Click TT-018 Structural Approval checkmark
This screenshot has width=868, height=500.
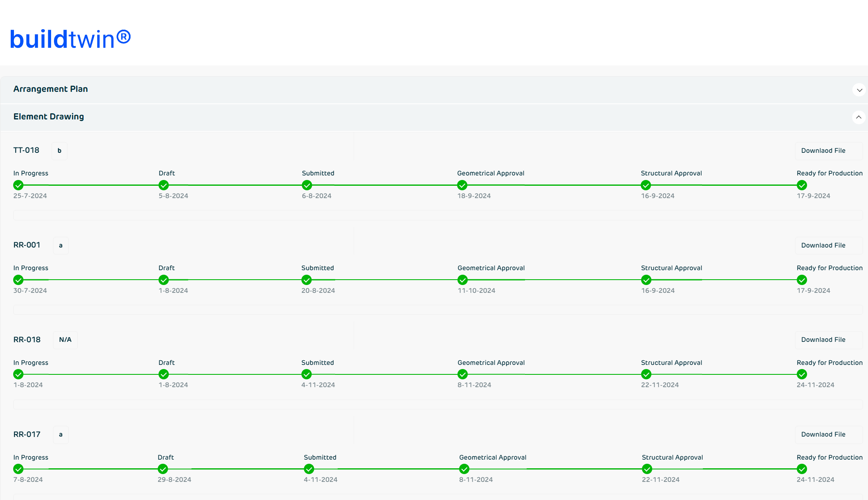[646, 185]
